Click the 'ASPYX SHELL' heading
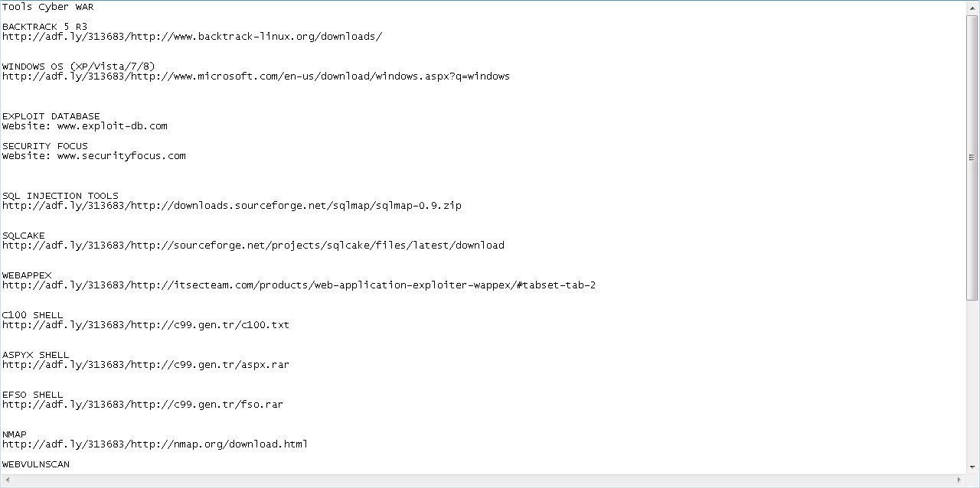 click(36, 355)
